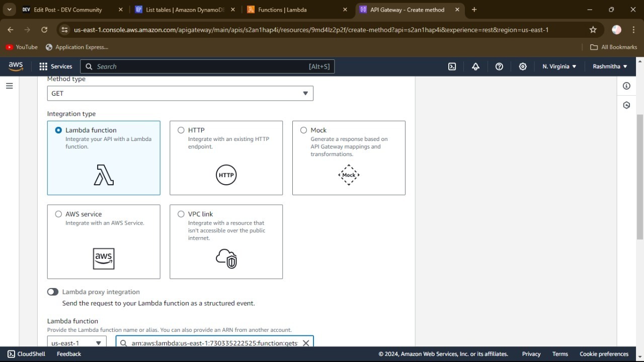Click the AWS search box
This screenshot has width=644, height=362.
[207, 66]
